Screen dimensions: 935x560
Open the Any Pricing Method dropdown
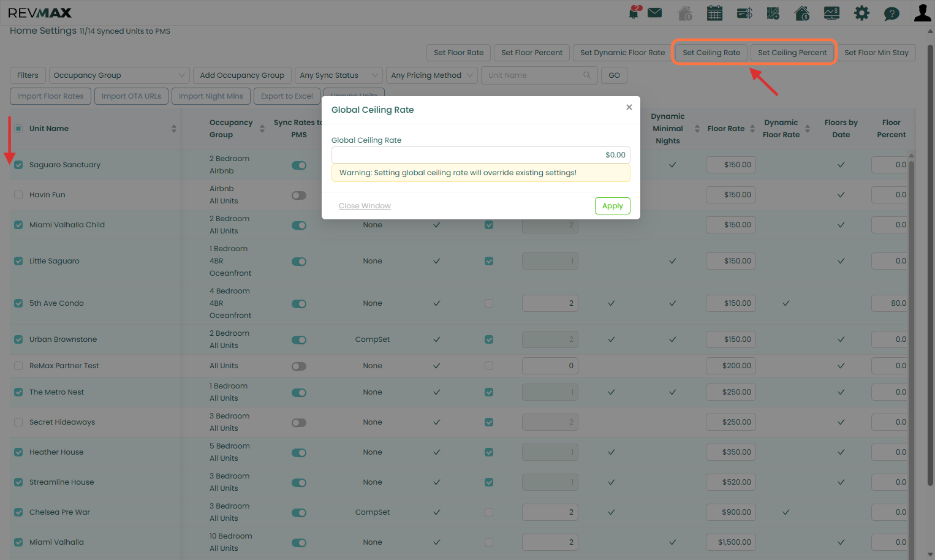click(433, 75)
